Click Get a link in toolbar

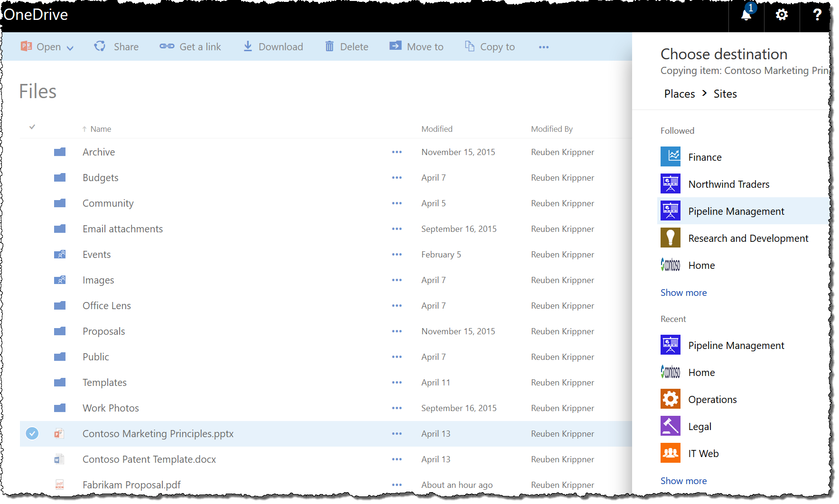190,46
